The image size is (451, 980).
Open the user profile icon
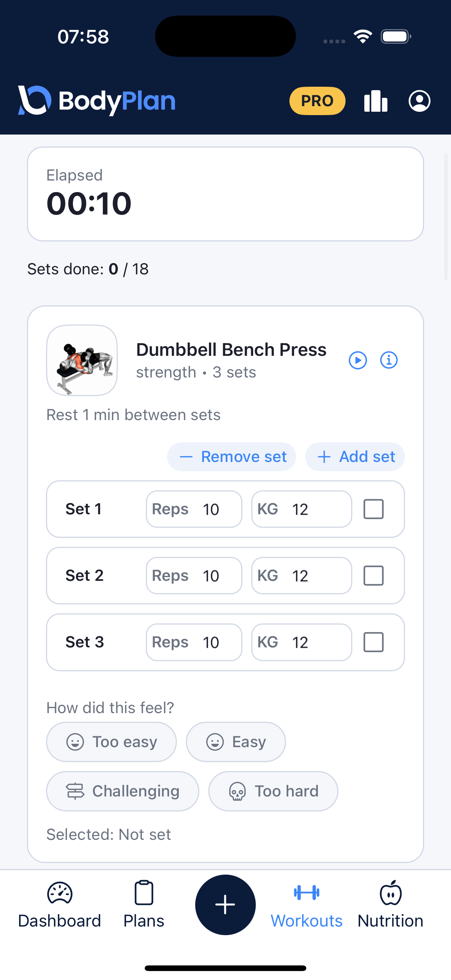[420, 101]
